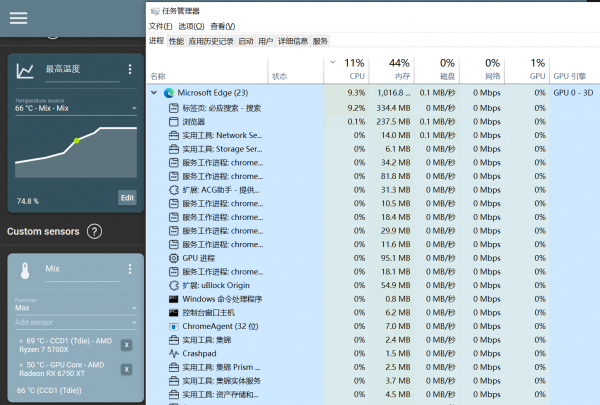Click the Crashpad pulse icon
Image resolution: width=600 pixels, height=405 pixels.
pyautogui.click(x=174, y=354)
